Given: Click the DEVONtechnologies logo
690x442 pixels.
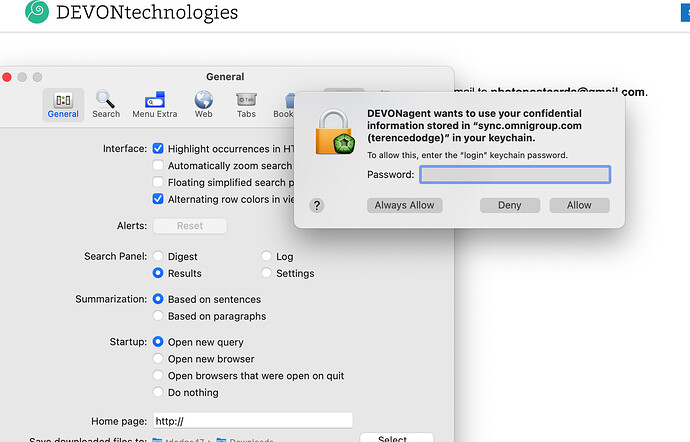Looking at the screenshot, I should point(131,12).
